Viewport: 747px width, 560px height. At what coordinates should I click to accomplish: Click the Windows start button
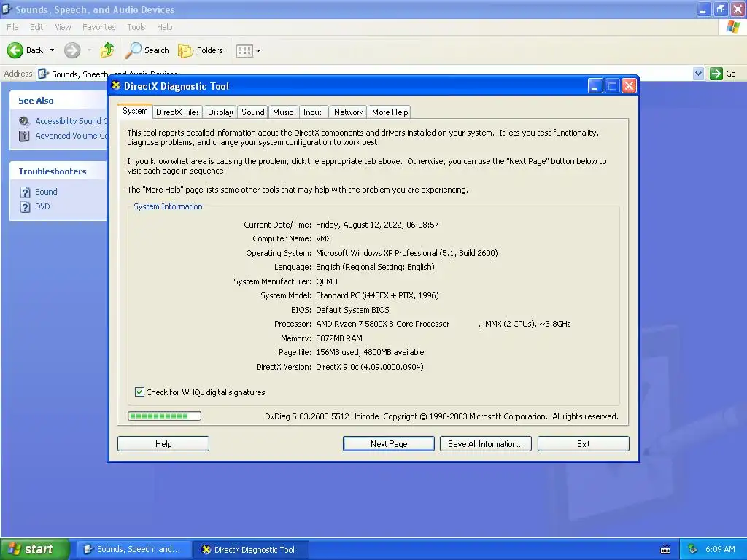pos(35,549)
